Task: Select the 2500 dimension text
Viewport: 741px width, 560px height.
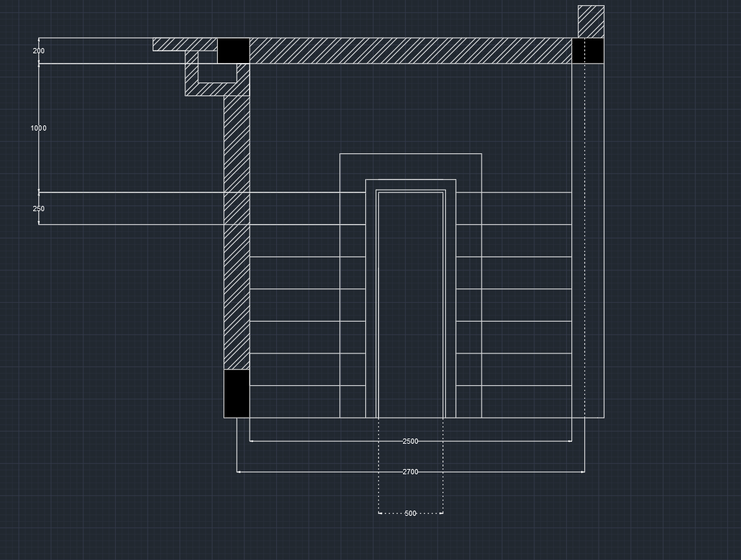Action: click(x=409, y=440)
